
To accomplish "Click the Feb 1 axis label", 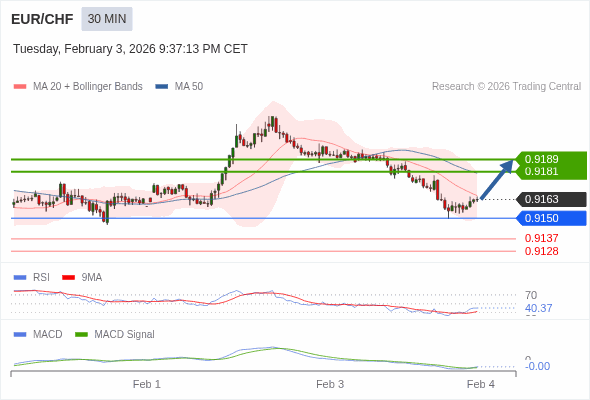I will click(147, 384).
